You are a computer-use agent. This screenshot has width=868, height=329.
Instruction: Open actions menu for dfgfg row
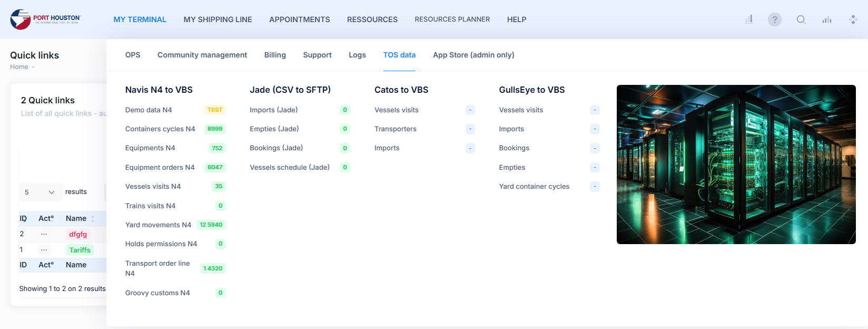(x=44, y=234)
